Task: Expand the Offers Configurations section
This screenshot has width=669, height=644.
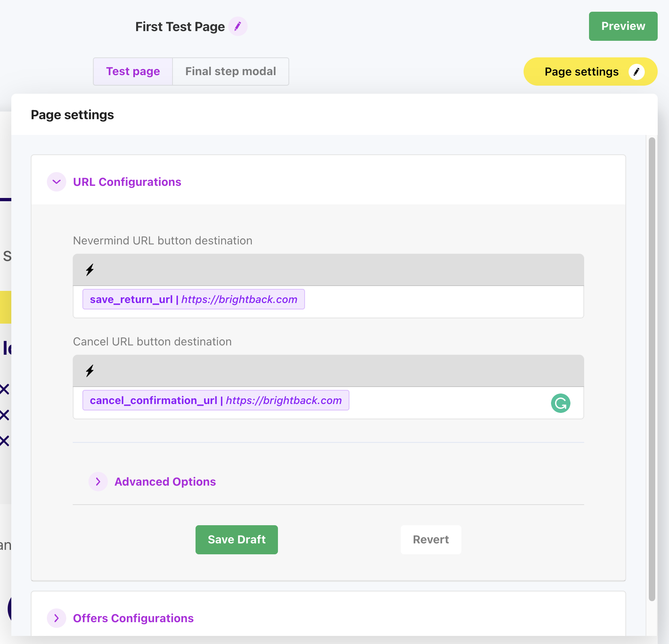Action: [x=57, y=618]
